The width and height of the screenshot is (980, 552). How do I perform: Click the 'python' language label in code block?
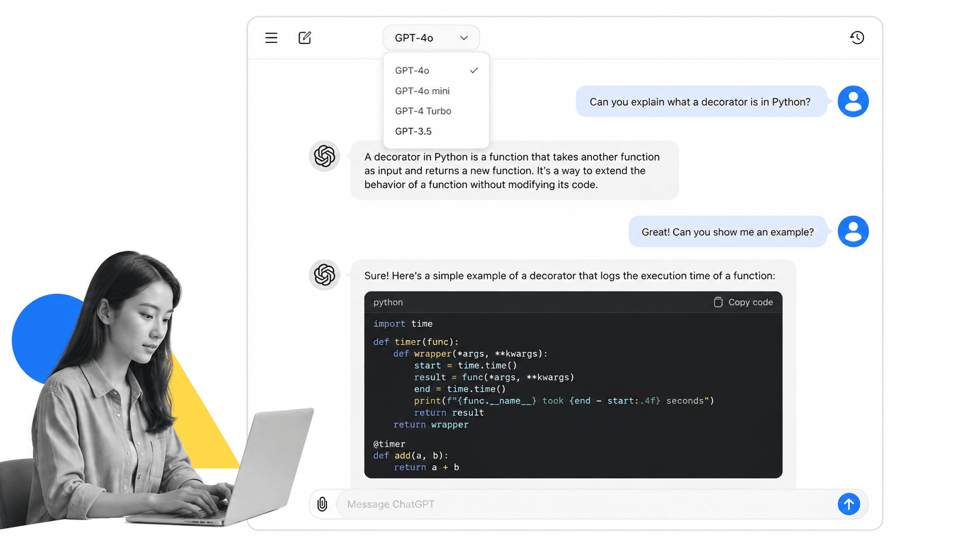click(x=388, y=302)
